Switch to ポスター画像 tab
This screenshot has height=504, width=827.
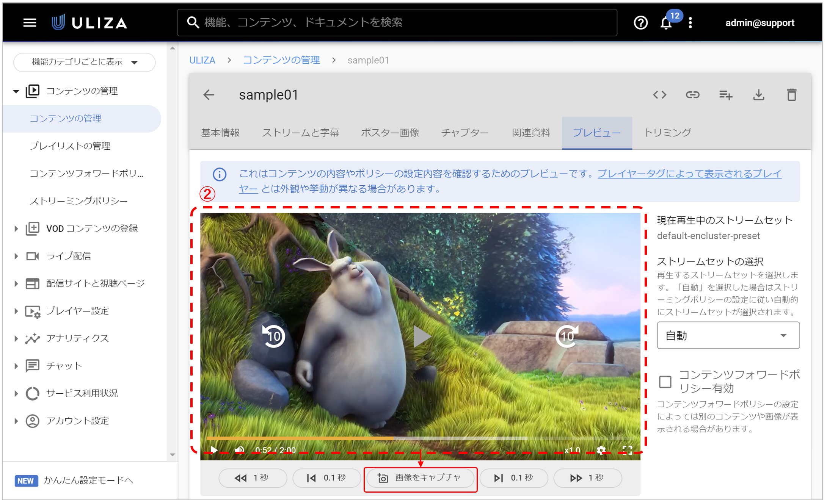[x=390, y=133]
